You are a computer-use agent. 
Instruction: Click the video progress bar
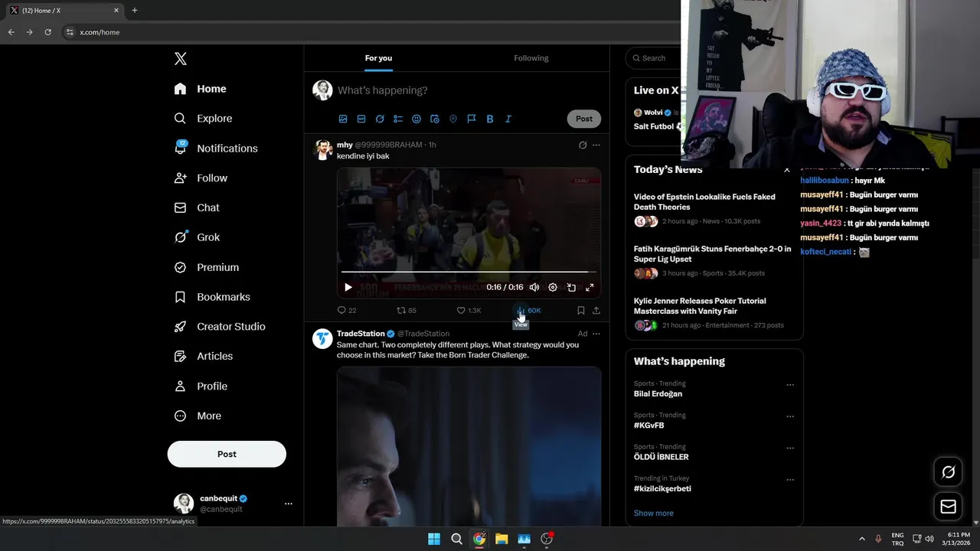click(x=469, y=272)
